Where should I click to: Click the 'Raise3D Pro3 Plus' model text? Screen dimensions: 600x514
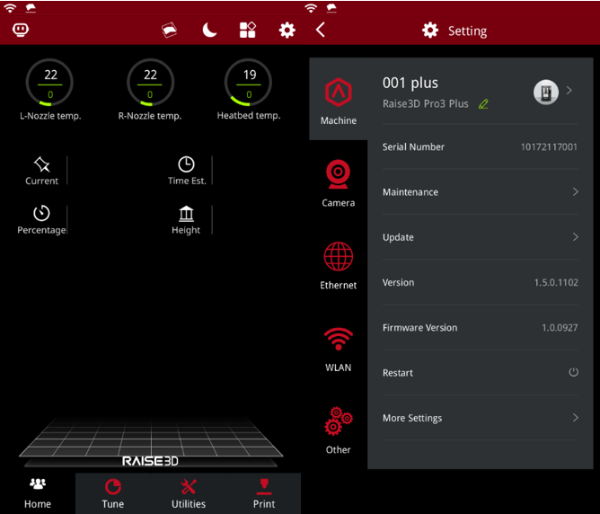[425, 104]
